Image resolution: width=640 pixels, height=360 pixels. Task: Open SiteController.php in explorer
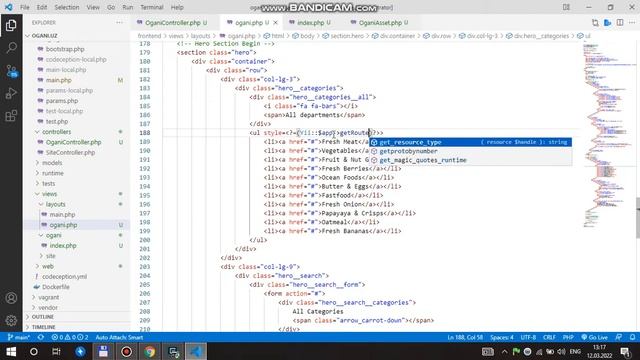70,153
